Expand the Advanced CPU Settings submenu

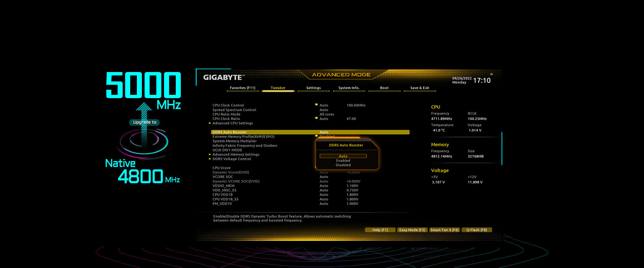coord(233,123)
